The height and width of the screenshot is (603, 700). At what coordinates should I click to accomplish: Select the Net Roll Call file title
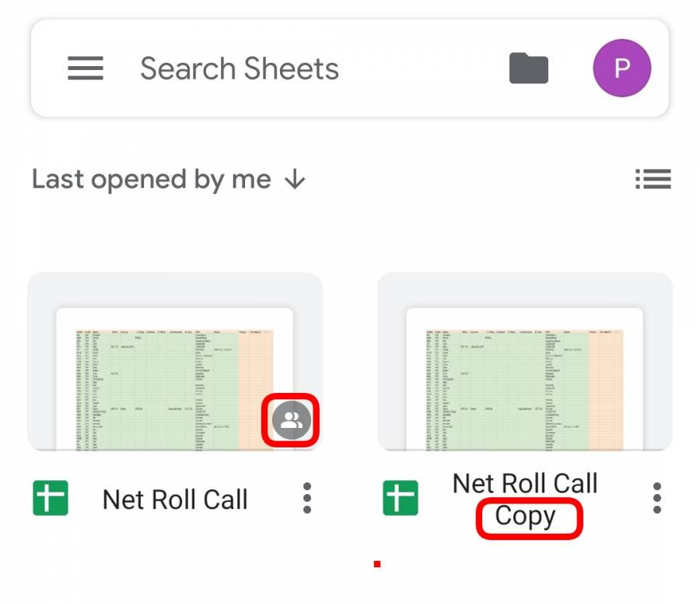tap(175, 499)
